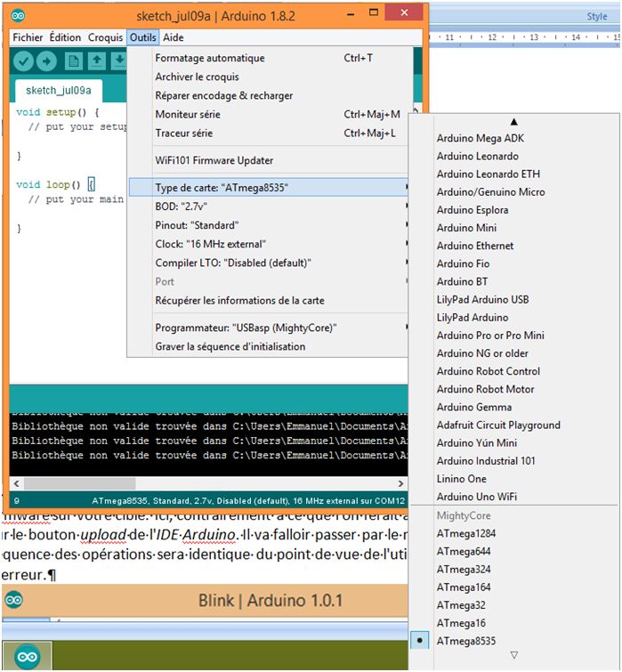Expand the BOD 2.7v submenu
The image size is (622, 672).
point(268,206)
